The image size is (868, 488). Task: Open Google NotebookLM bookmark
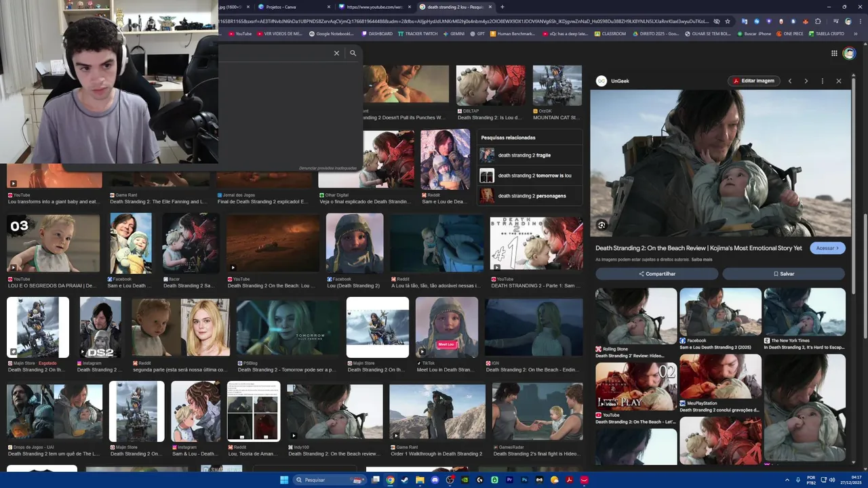pos(332,33)
